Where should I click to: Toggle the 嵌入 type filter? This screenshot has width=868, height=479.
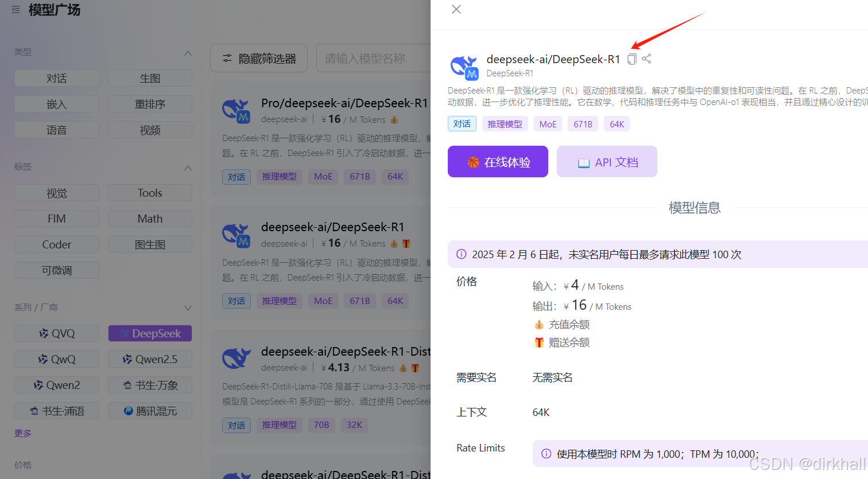[57, 104]
